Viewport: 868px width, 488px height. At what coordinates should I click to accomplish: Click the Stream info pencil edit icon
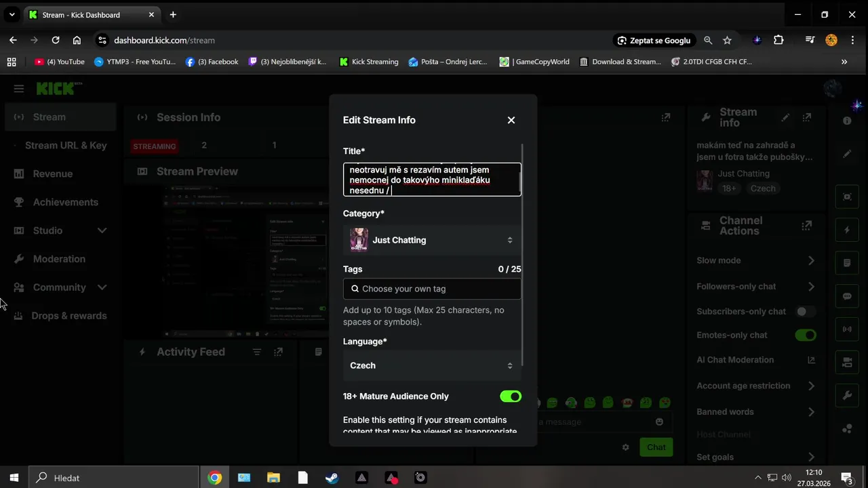coord(785,117)
